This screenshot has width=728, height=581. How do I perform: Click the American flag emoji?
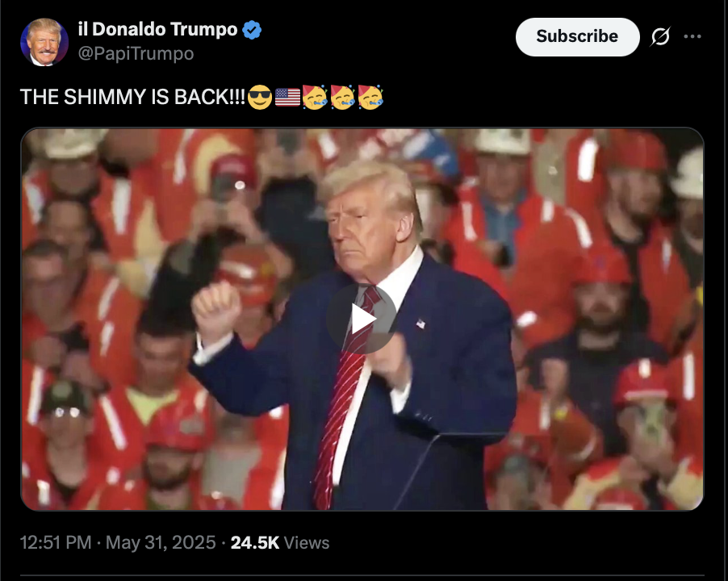tap(287, 97)
